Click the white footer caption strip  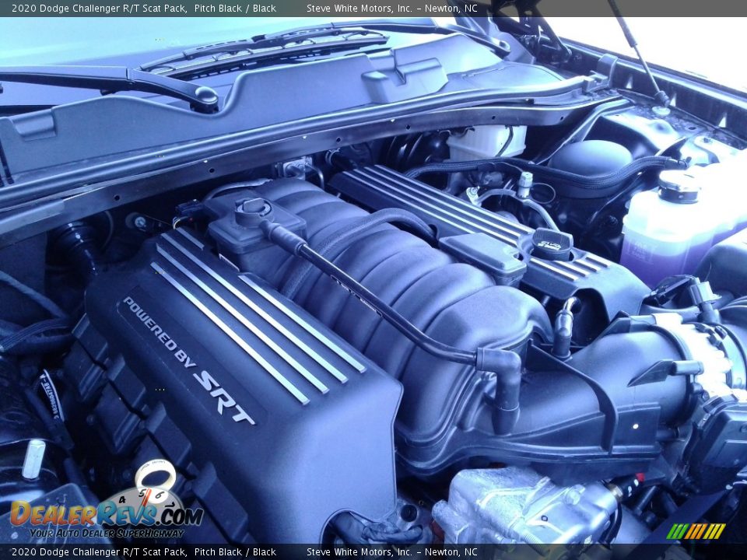[373, 552]
